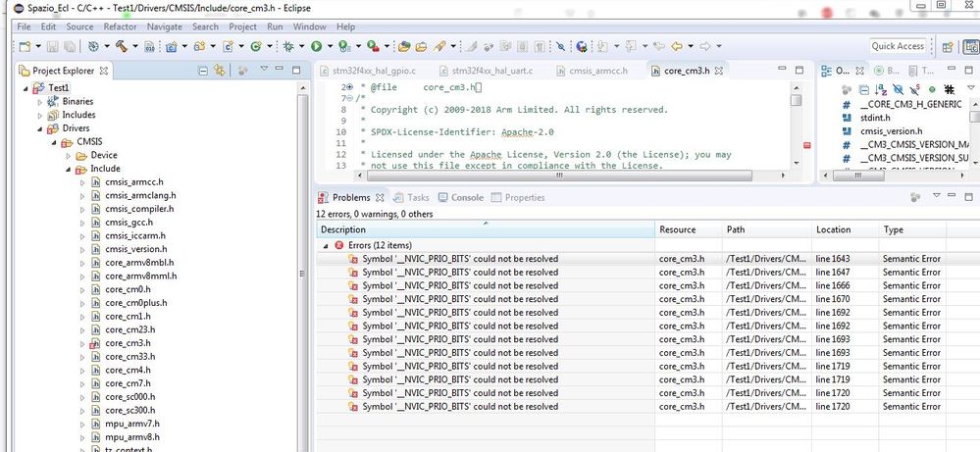Toggle group macros hash icon in Outline

click(x=950, y=89)
